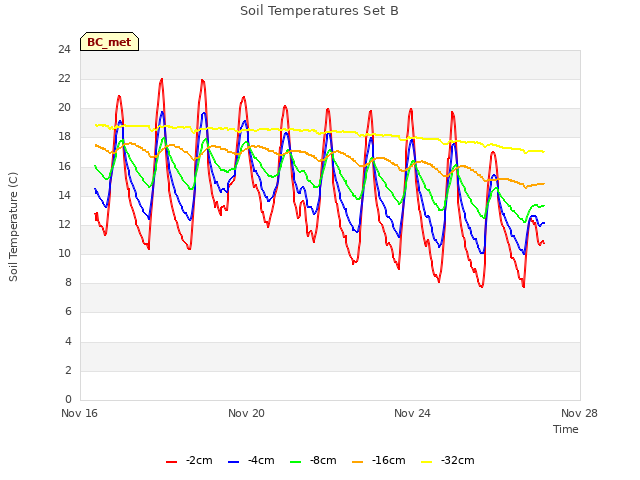Click the chart title Soil Temperatures Set B
The width and height of the screenshot is (640, 480).
[x=319, y=11]
